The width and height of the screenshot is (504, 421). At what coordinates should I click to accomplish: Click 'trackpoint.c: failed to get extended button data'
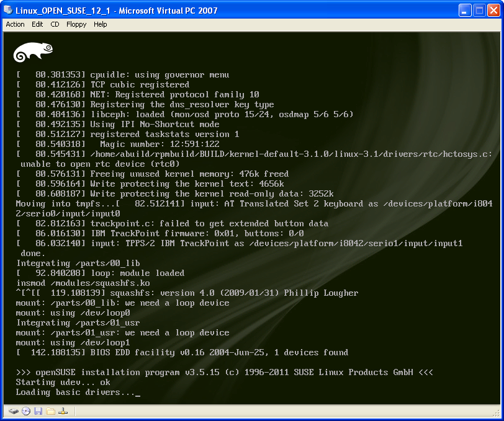[173, 224]
